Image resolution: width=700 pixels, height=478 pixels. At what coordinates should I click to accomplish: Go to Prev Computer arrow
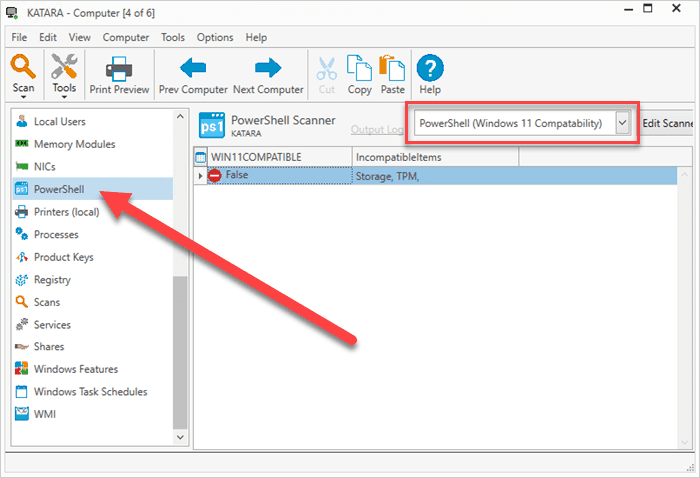point(193,68)
